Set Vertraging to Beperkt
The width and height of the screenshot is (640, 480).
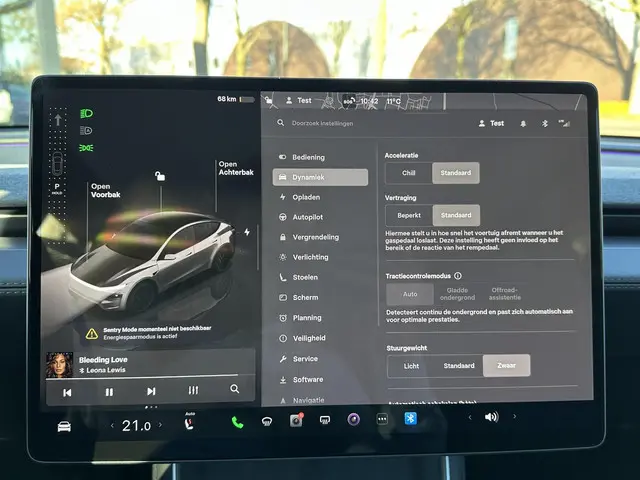pyautogui.click(x=409, y=215)
